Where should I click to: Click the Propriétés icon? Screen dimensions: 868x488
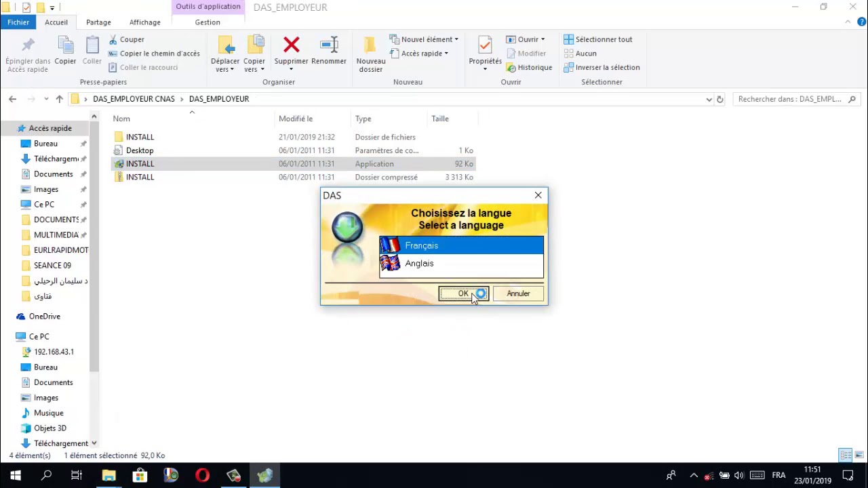click(x=485, y=45)
